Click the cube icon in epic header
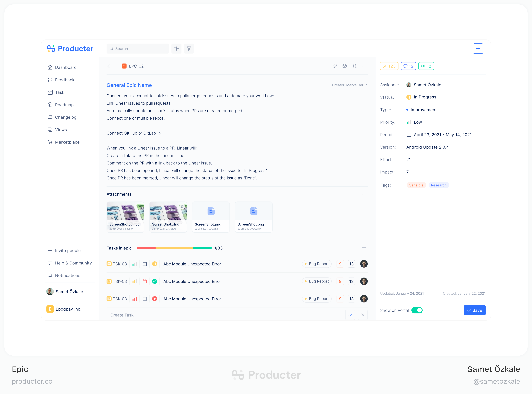The image size is (532, 394). (x=345, y=66)
